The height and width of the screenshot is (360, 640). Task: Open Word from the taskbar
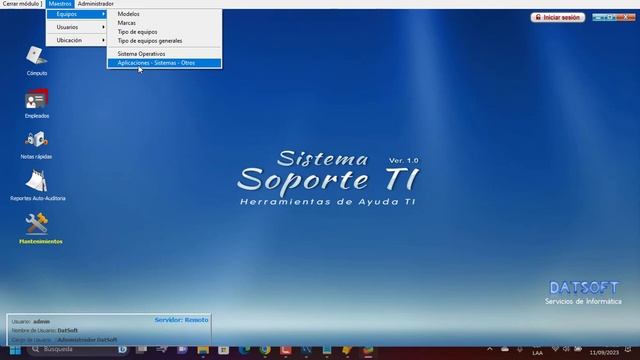tap(306, 350)
